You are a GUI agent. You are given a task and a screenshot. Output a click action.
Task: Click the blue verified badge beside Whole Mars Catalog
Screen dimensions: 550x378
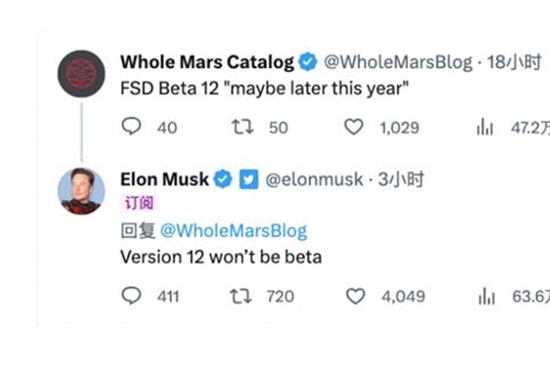[x=308, y=62]
